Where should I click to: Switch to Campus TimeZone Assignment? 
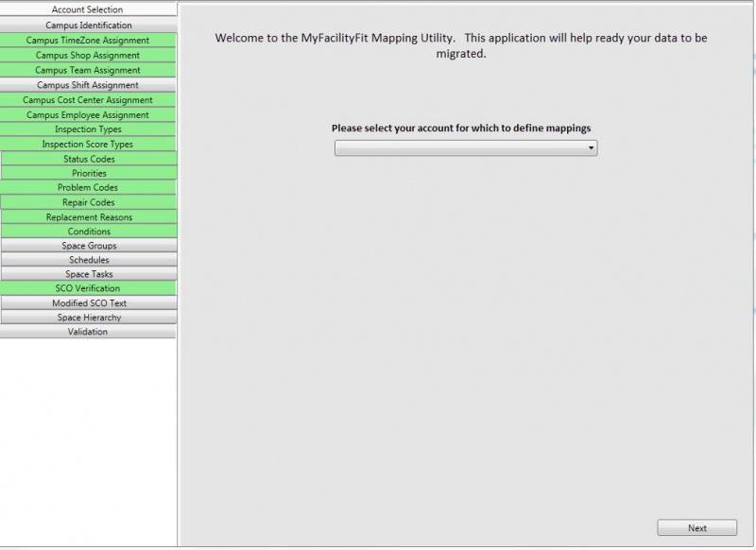coord(88,40)
